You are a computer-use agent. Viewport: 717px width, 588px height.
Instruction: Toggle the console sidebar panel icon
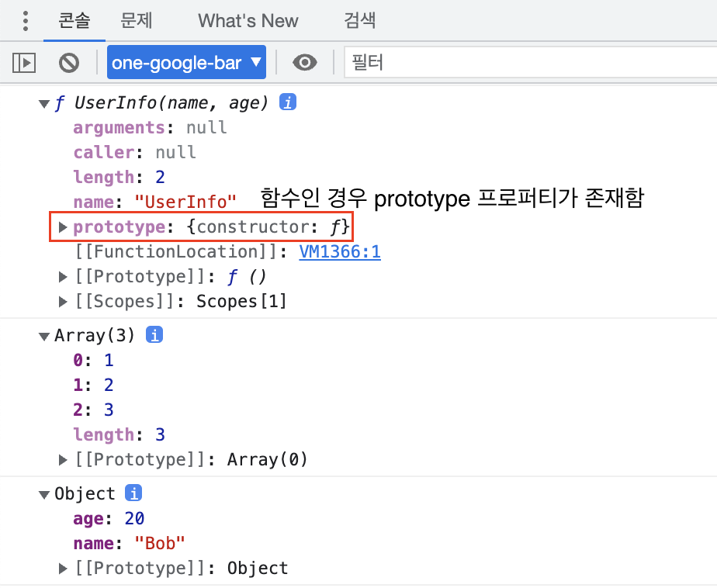point(24,63)
